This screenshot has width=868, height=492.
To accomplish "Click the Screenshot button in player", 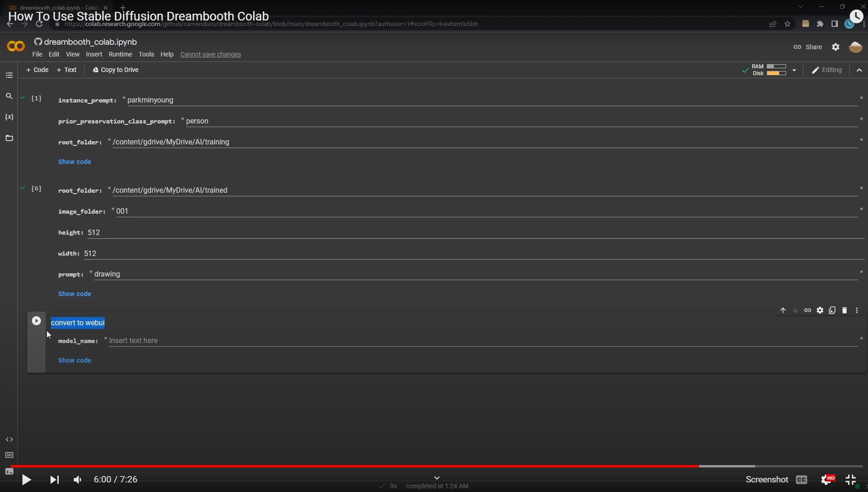I will (x=767, y=480).
